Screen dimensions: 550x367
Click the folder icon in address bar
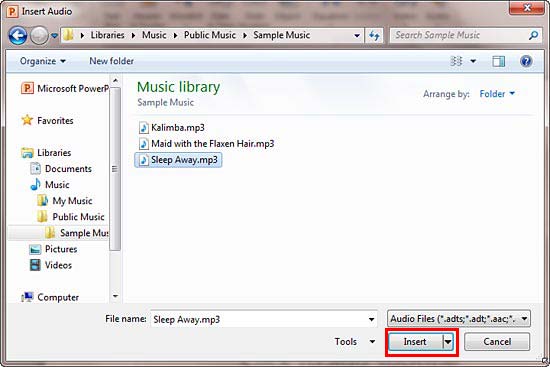click(69, 35)
